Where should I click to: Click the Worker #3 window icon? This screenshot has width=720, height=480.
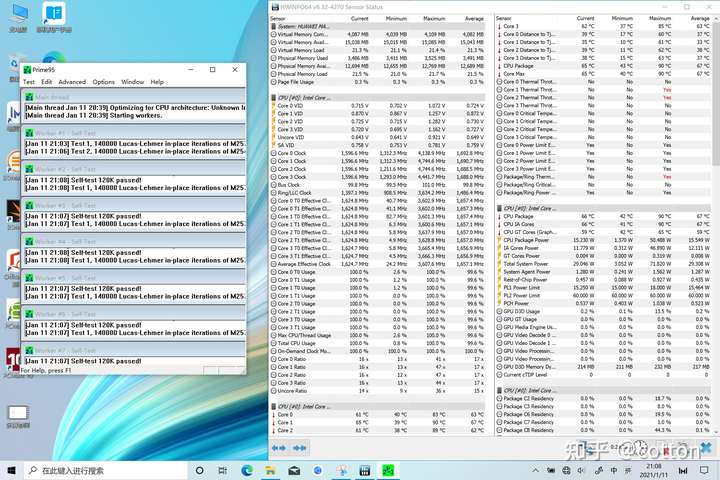29,205
